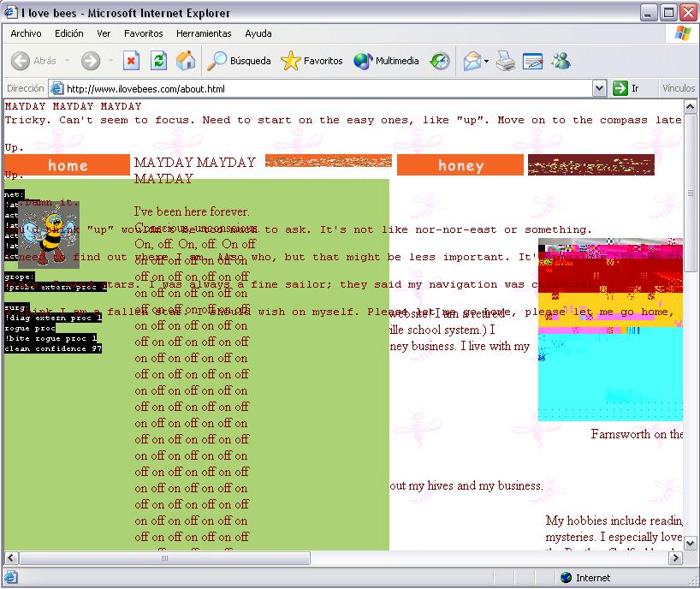Screen dimensions: 700x589
Task: Click the horizontal scrollbar thumb
Action: click(x=163, y=558)
